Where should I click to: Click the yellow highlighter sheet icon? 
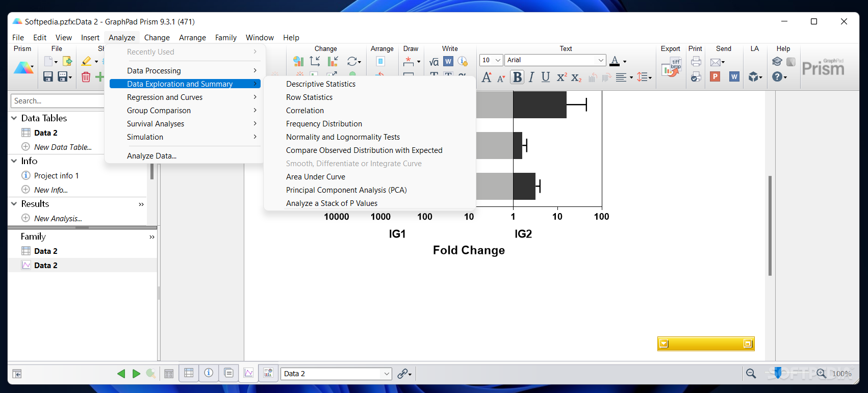[86, 61]
